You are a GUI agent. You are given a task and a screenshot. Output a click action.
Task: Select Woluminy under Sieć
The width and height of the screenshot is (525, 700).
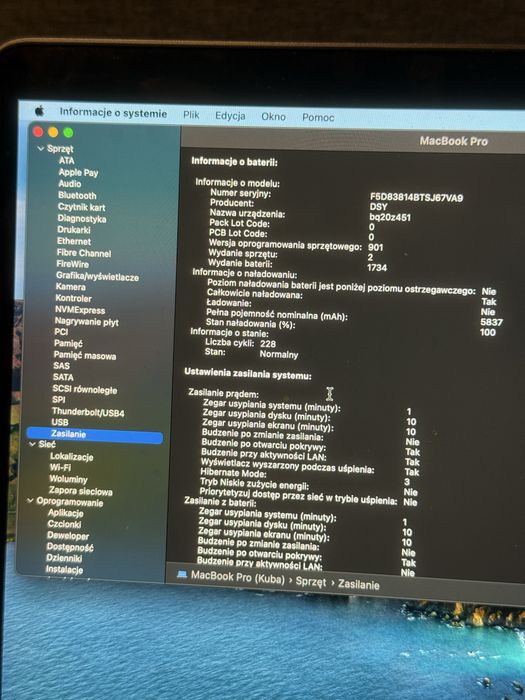click(x=68, y=479)
